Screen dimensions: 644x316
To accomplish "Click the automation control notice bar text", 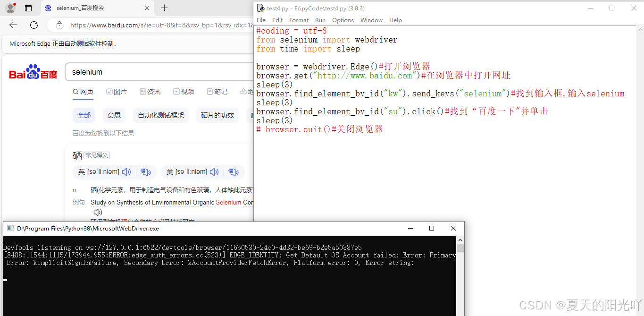I will point(63,43).
